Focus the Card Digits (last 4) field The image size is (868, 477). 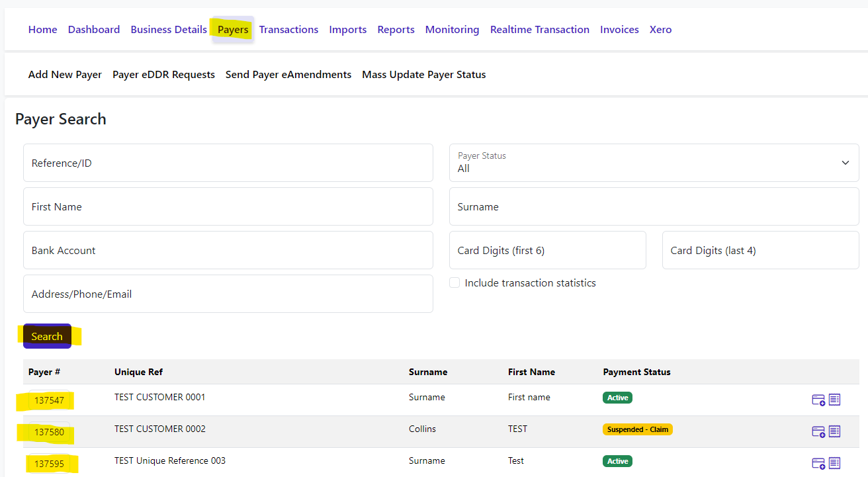click(x=760, y=250)
